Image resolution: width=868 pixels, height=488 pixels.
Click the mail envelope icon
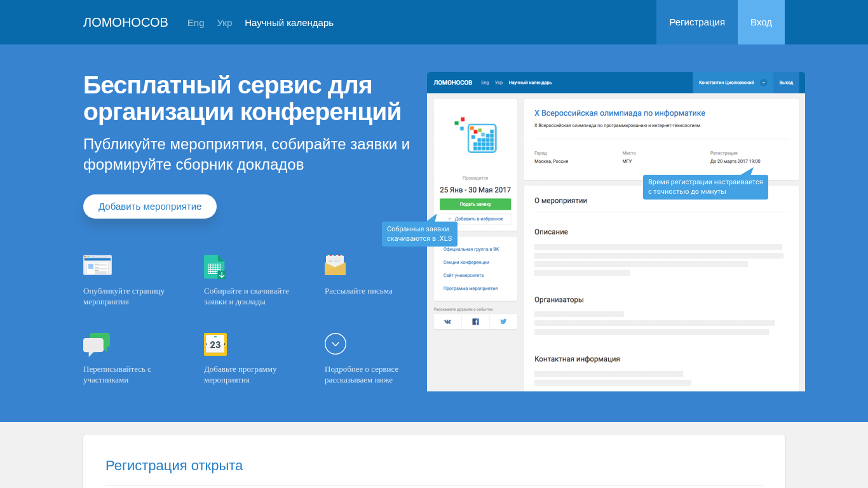pyautogui.click(x=335, y=265)
